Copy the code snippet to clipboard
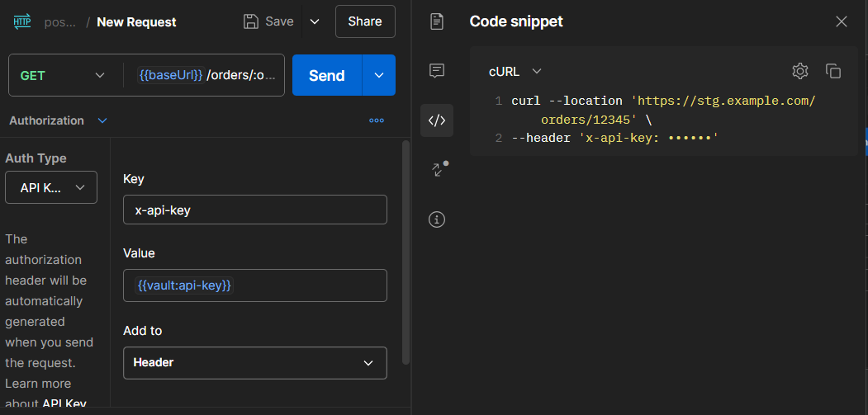This screenshot has width=868, height=415. coord(833,71)
